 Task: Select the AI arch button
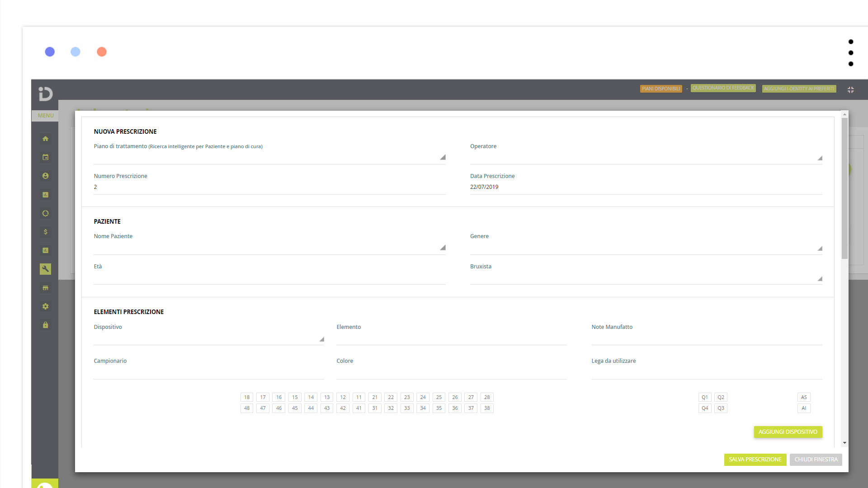click(x=804, y=408)
